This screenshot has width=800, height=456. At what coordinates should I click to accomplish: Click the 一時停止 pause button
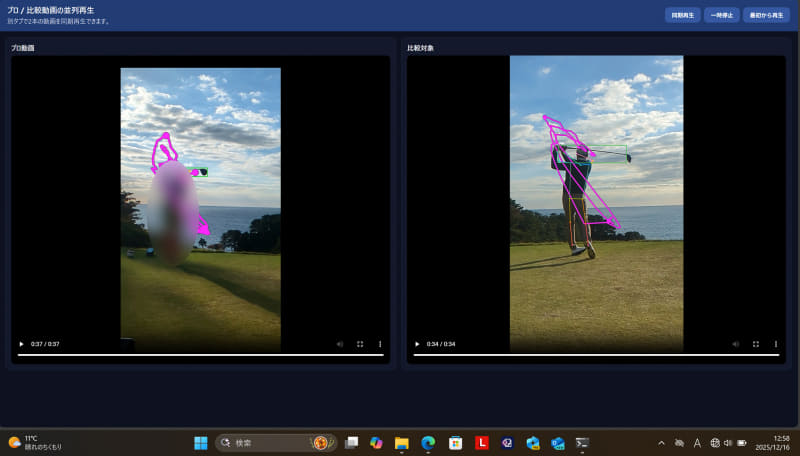(721, 15)
